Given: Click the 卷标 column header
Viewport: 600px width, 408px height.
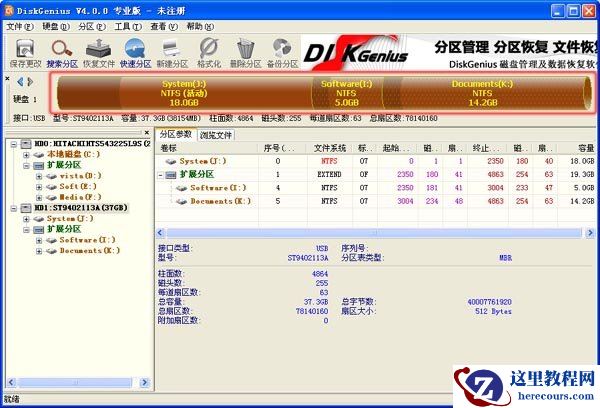Looking at the screenshot, I should point(207,148).
